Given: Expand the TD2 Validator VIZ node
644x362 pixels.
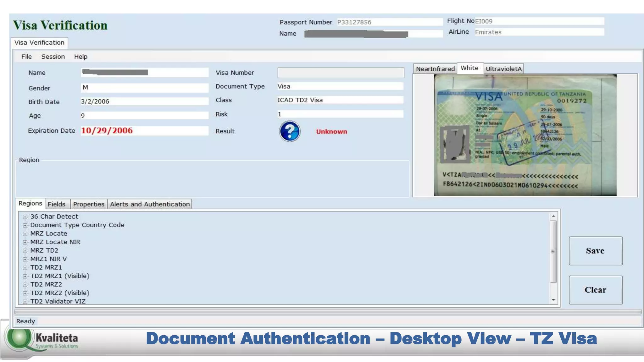Looking at the screenshot, I should (25, 302).
